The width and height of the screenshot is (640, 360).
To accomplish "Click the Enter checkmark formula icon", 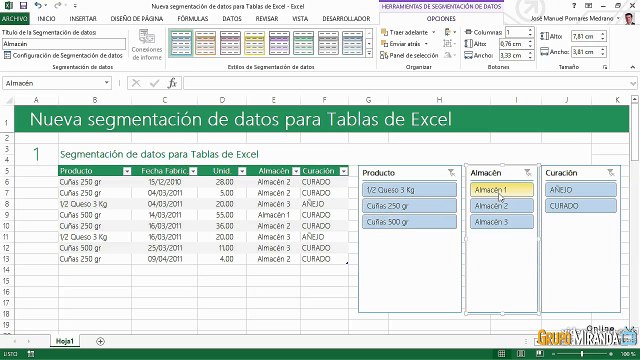I will pyautogui.click(x=154, y=83).
